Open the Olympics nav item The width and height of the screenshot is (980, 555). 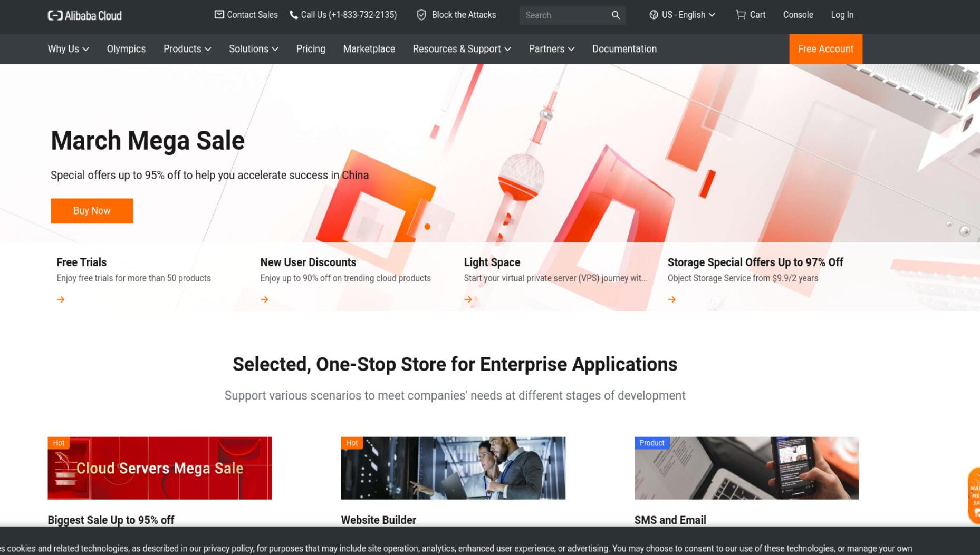[x=126, y=49]
